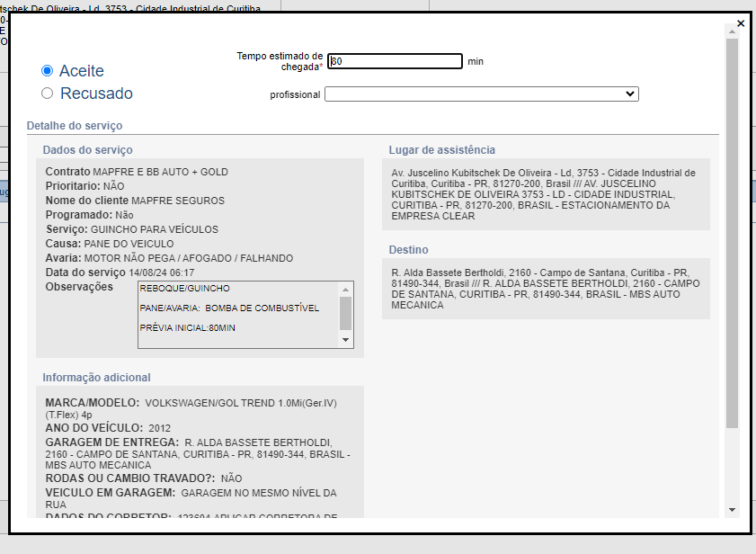Click the Tempo estimado de chegada label
756x554 pixels.
(280, 61)
